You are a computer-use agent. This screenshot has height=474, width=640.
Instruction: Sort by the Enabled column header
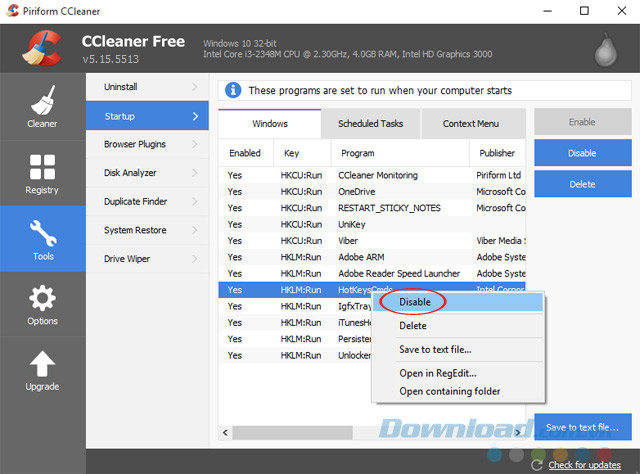245,153
